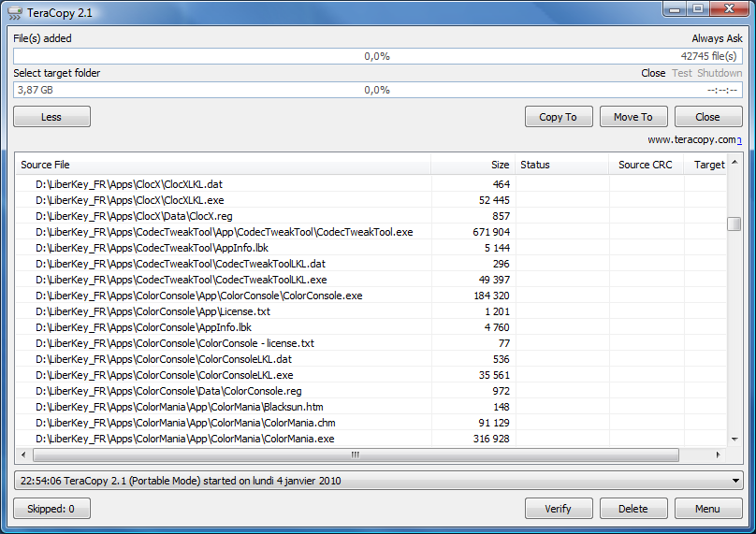The height and width of the screenshot is (534, 756).
Task: Select the CodecTweakTool.exe row
Action: (371, 232)
